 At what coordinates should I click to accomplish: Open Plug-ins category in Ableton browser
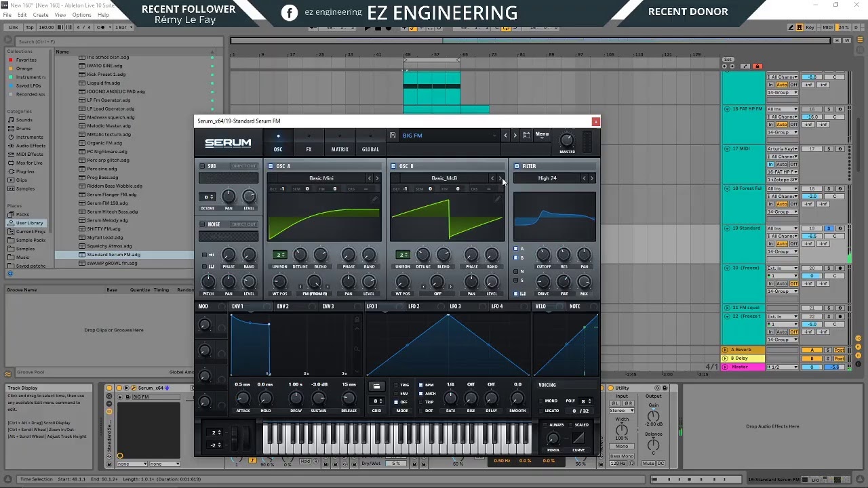click(25, 172)
